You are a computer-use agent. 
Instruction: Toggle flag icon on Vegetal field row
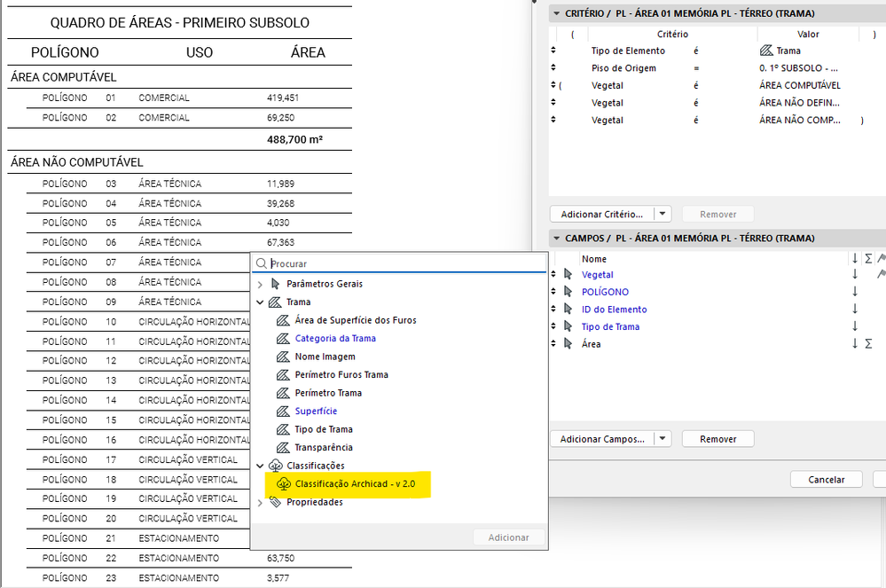click(x=881, y=275)
